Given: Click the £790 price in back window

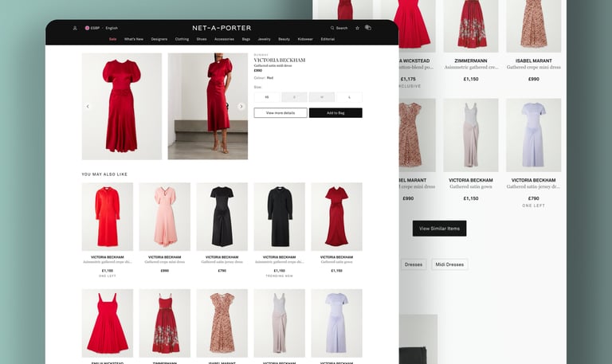Looking at the screenshot, I should 534,198.
